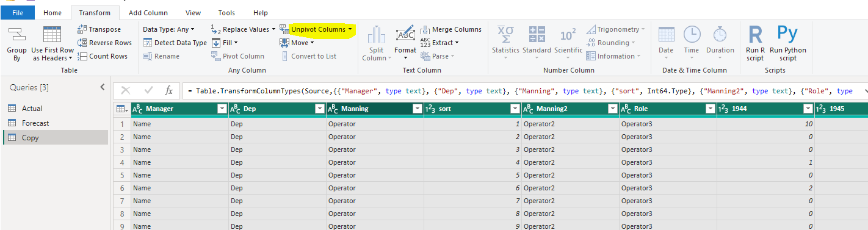Open Replace Values dropdown
Viewport: 868px width, 230px height.
coord(244,29)
